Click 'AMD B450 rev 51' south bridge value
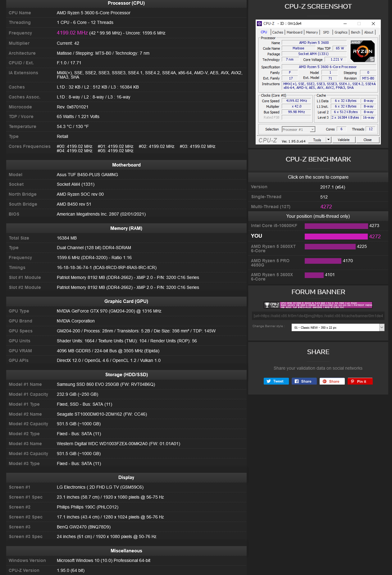Image resolution: width=392 pixels, height=575 pixels. click(74, 204)
